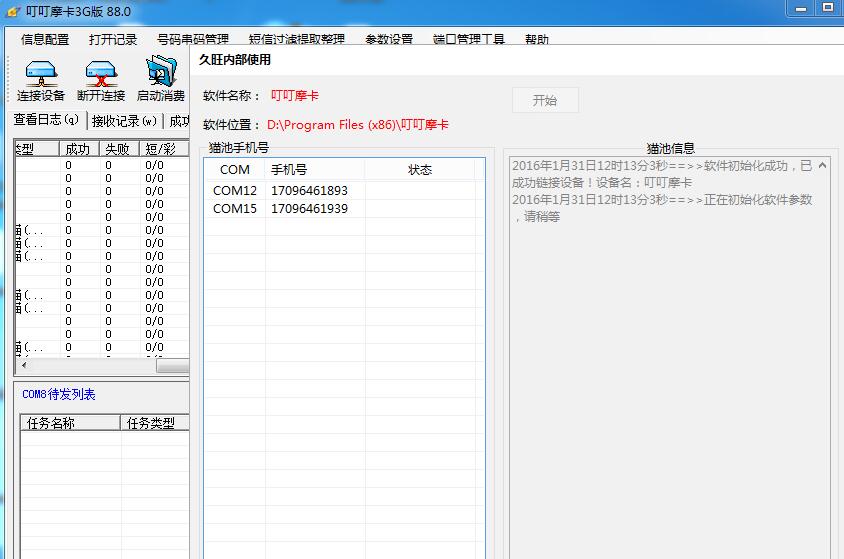
Task: Click the left arrow of horizontal scrollbar
Action: point(24,365)
